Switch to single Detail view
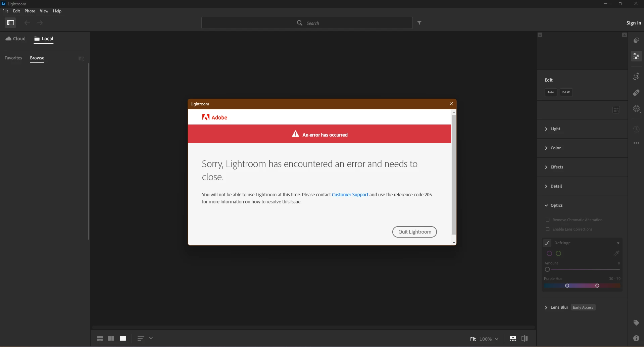The height and width of the screenshot is (347, 644). [123, 338]
